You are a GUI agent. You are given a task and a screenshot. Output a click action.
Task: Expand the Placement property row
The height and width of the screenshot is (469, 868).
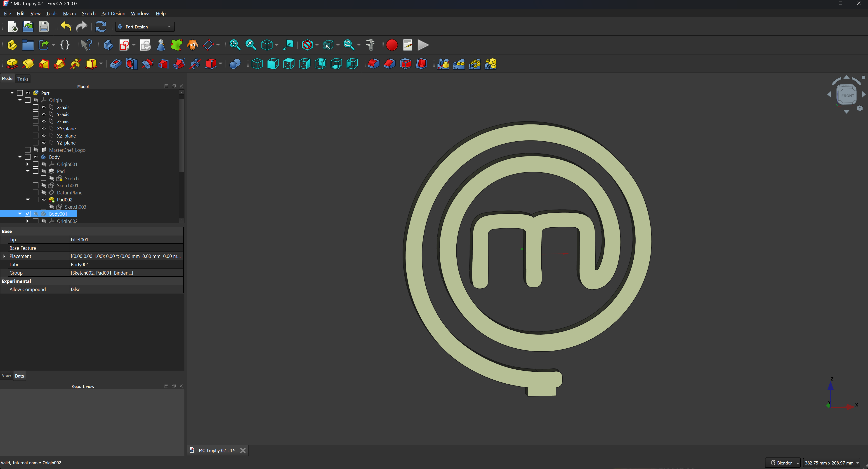4,256
